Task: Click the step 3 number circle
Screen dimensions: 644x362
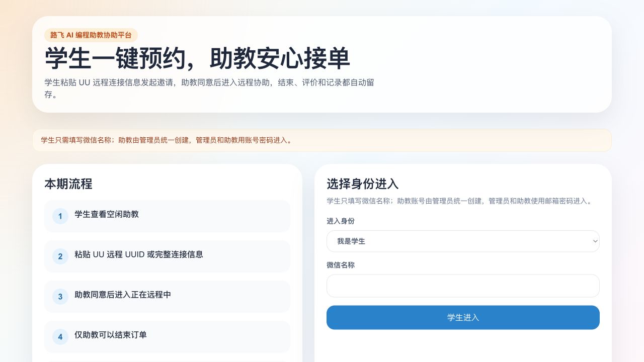Action: 60,297
